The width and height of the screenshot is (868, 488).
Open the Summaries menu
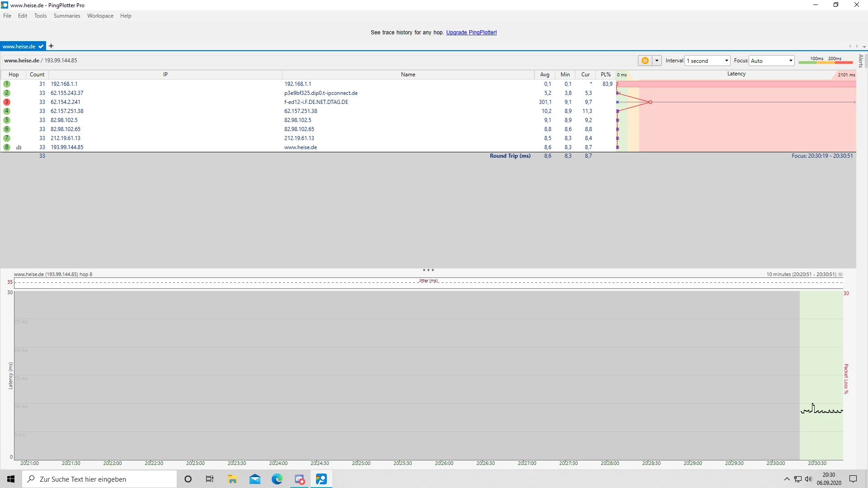(66, 16)
